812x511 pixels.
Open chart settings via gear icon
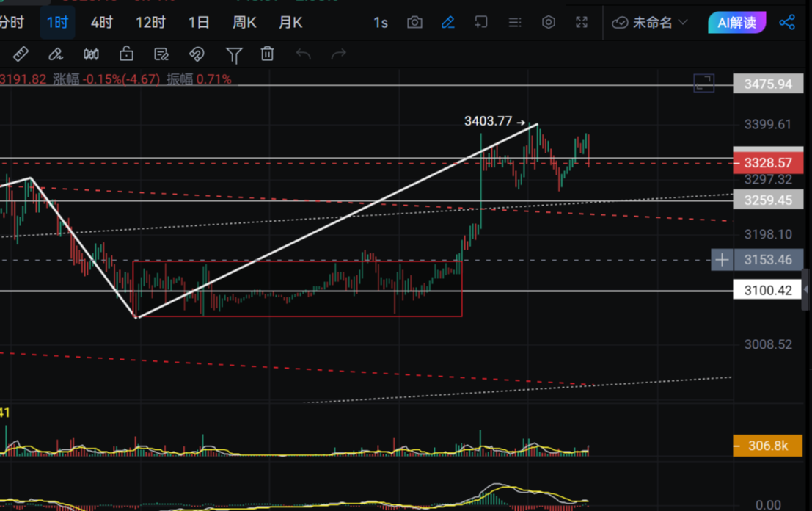tap(548, 23)
